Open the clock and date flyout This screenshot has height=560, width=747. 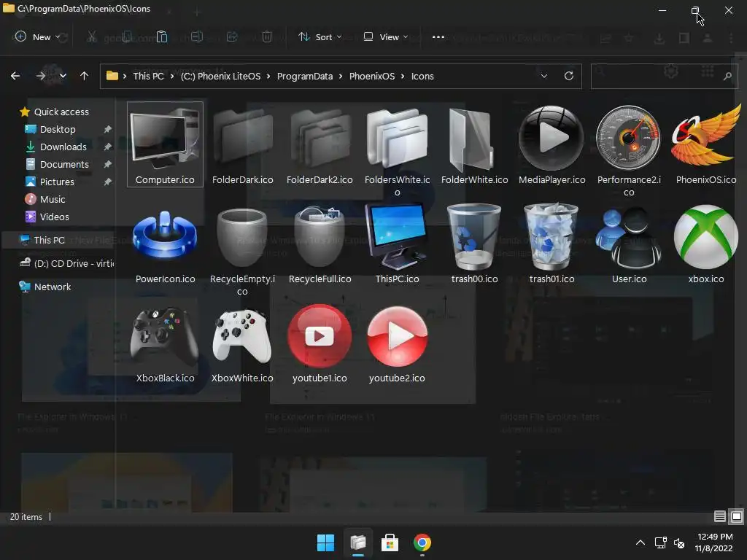pos(714,542)
